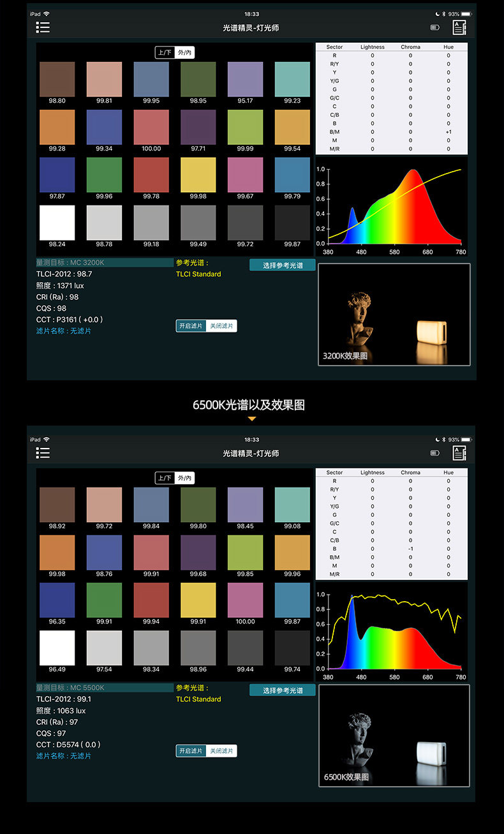Tap the battery-shaped toolbar icon in the MC 3200K screen
The image size is (504, 834).
coord(435,27)
